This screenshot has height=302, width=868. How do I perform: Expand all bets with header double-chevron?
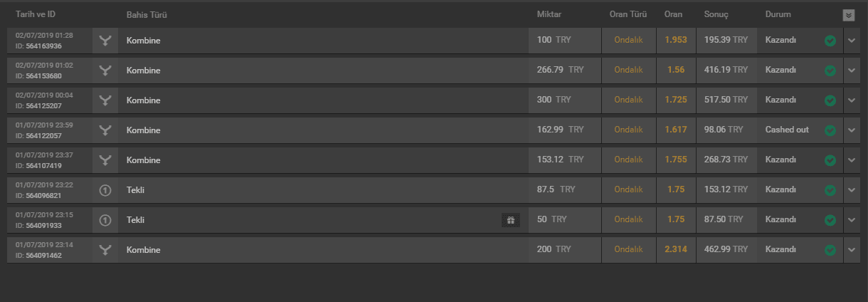pyautogui.click(x=849, y=16)
